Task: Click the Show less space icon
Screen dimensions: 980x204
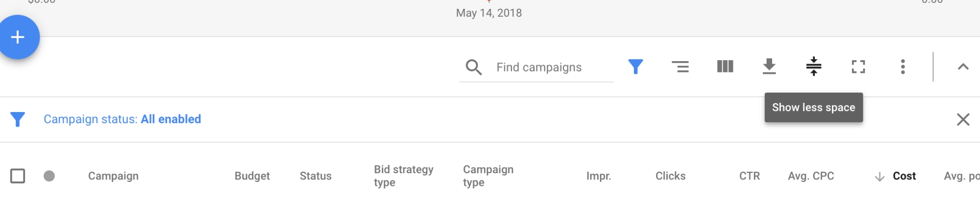Action: point(814,67)
